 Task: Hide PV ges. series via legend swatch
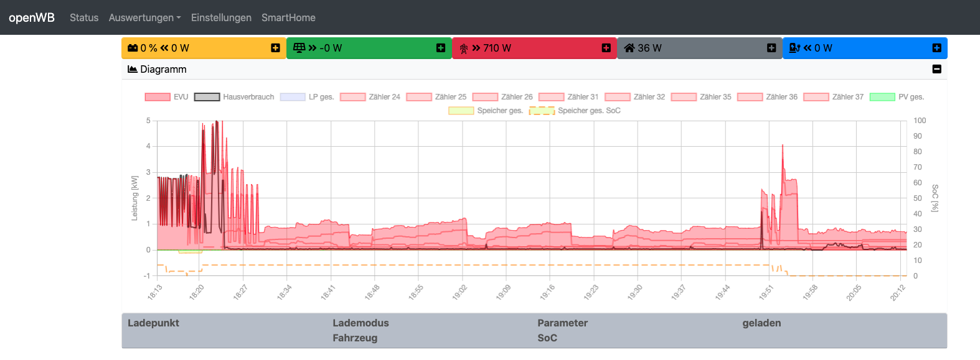tap(882, 97)
